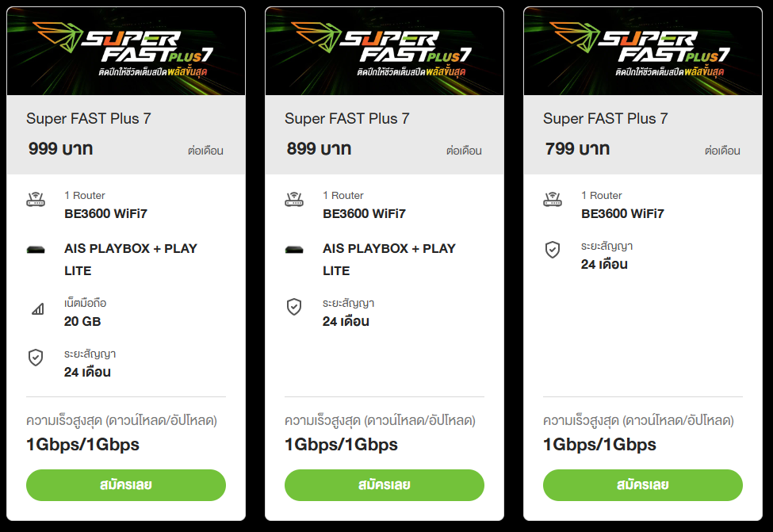
Task: Click contract shield icon in 899 baht card
Action: tap(294, 307)
